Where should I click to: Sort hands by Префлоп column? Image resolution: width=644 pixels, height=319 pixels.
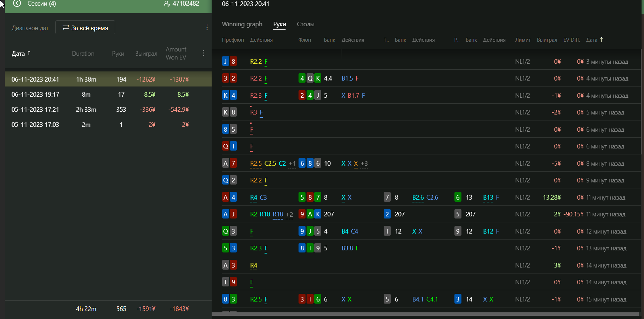click(x=233, y=40)
